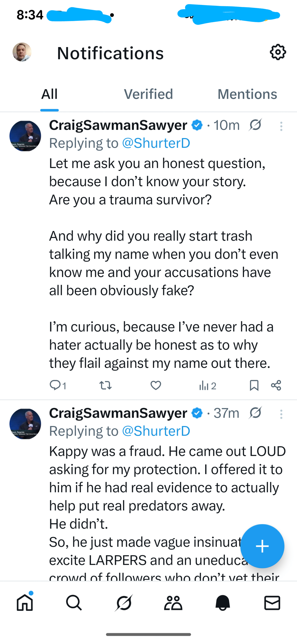This screenshot has width=297, height=644.
Task: Compose a new post with plus button
Action: click(262, 546)
